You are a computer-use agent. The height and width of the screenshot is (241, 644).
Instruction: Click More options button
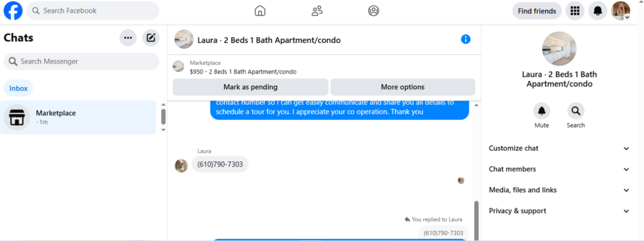pyautogui.click(x=403, y=87)
